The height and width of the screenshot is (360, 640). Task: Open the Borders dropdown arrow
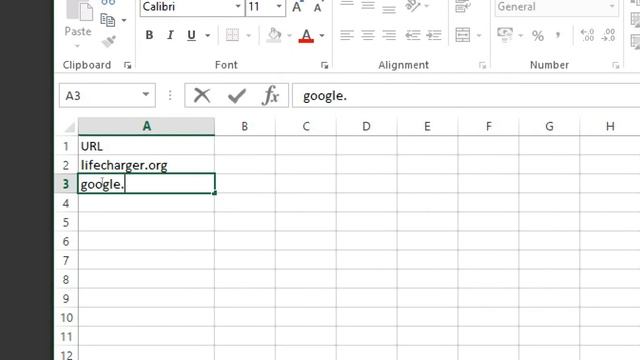point(249,36)
